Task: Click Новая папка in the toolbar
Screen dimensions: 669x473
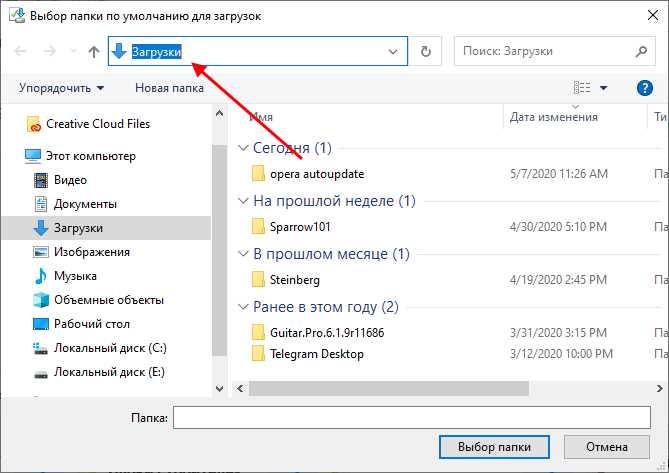Action: [169, 88]
